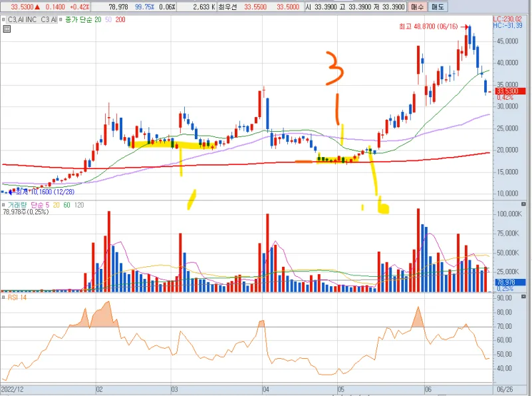This screenshot has width=532, height=396.
Task: Open the RSI 14 indicator label
Action: (x=18, y=297)
